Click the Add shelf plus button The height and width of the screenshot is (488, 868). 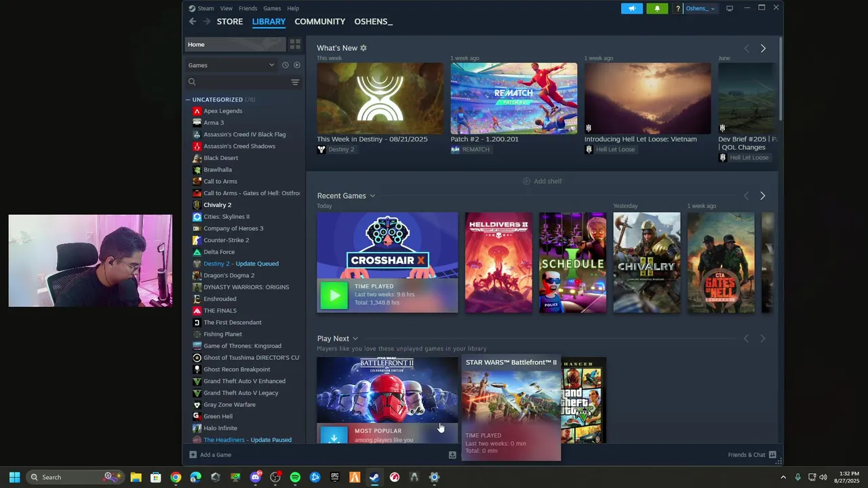pos(526,181)
